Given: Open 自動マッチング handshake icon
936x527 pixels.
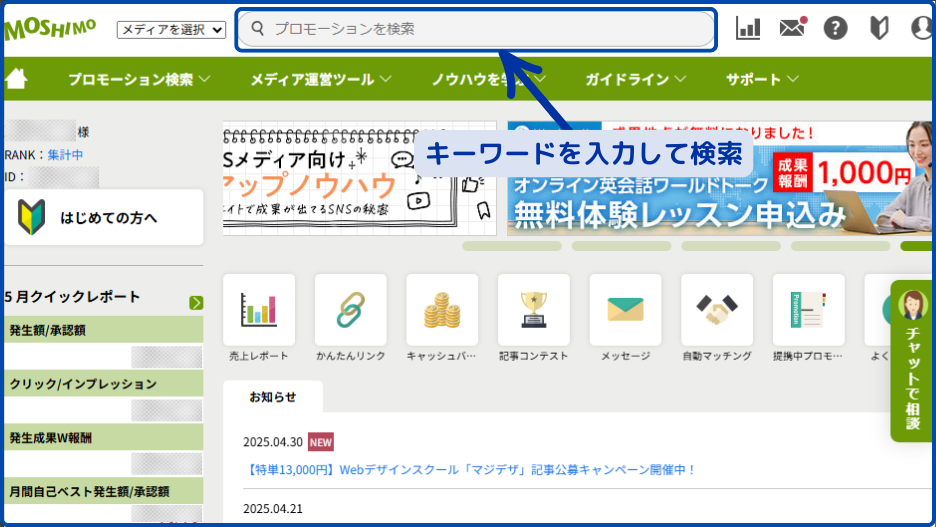Looking at the screenshot, I should pyautogui.click(x=717, y=310).
